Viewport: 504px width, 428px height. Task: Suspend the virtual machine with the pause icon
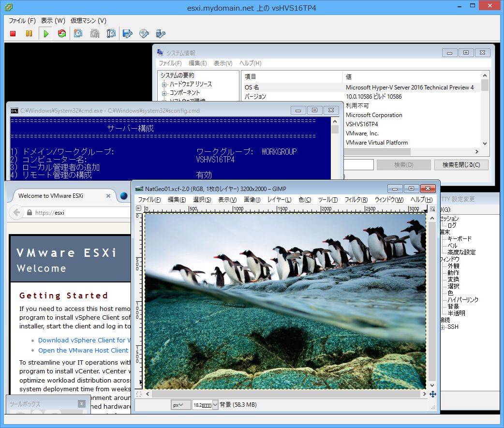pyautogui.click(x=29, y=33)
